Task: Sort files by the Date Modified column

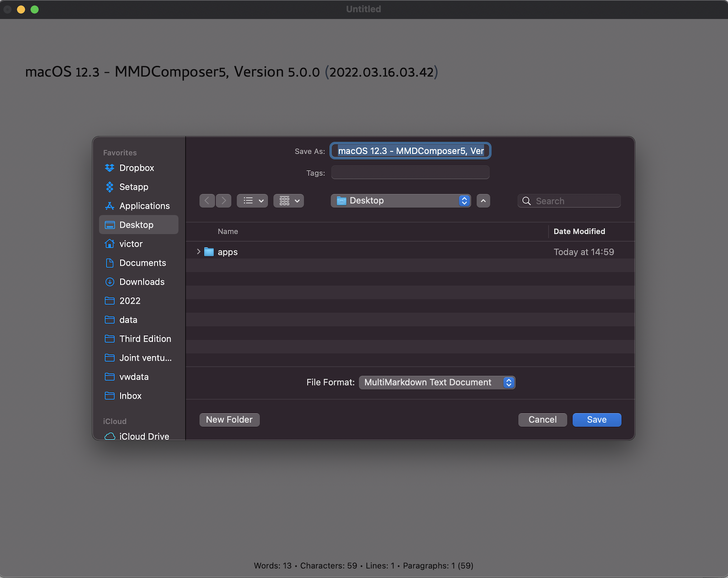Action: pyautogui.click(x=579, y=232)
